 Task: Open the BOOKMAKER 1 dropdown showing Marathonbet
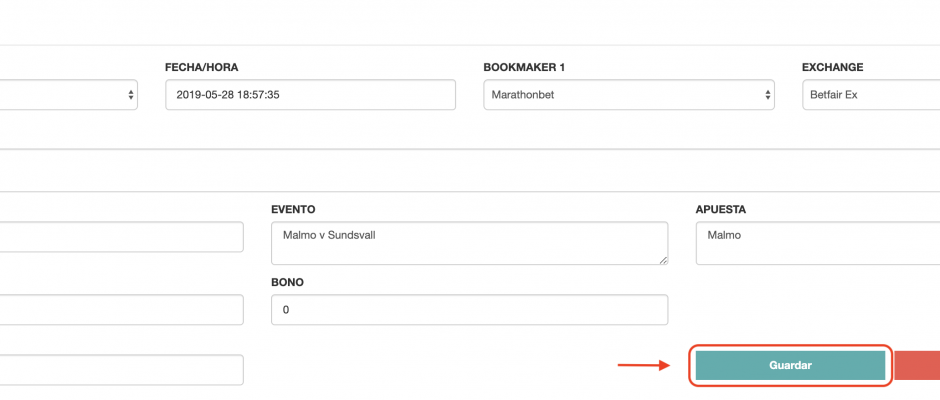(x=629, y=95)
